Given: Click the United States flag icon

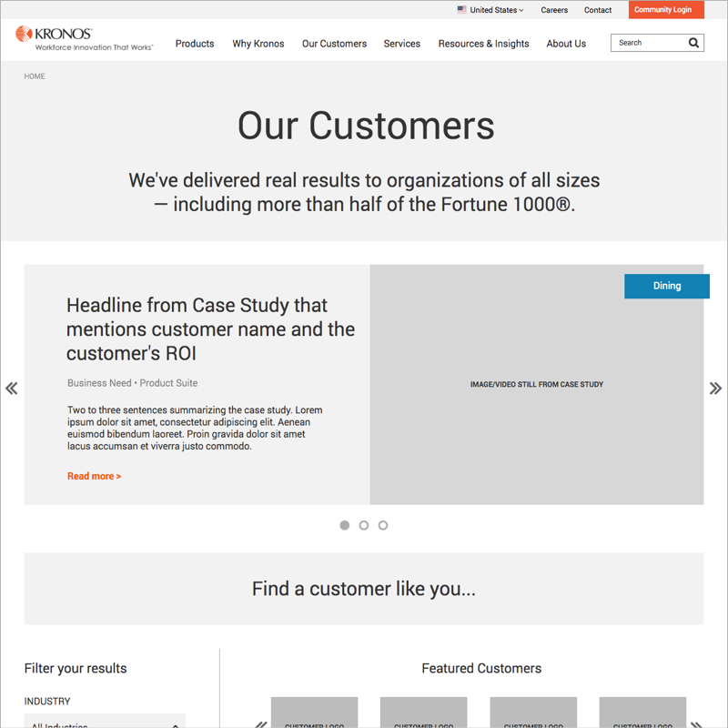Looking at the screenshot, I should coord(461,10).
